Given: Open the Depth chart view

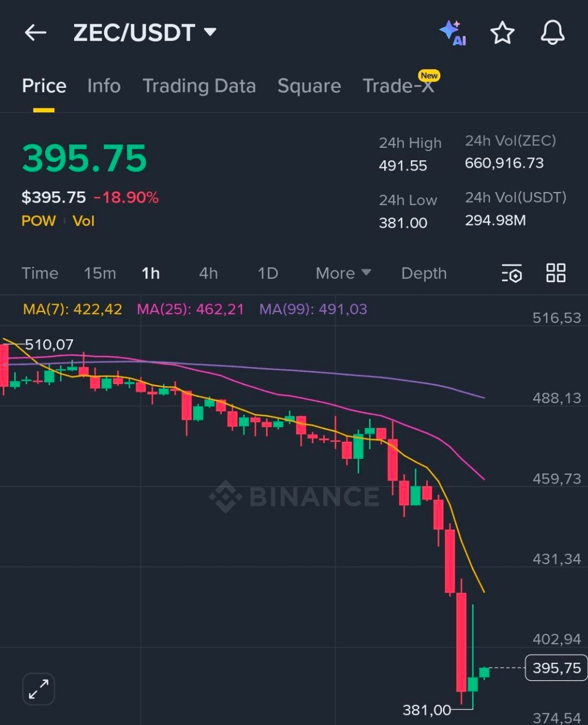Looking at the screenshot, I should (x=424, y=274).
